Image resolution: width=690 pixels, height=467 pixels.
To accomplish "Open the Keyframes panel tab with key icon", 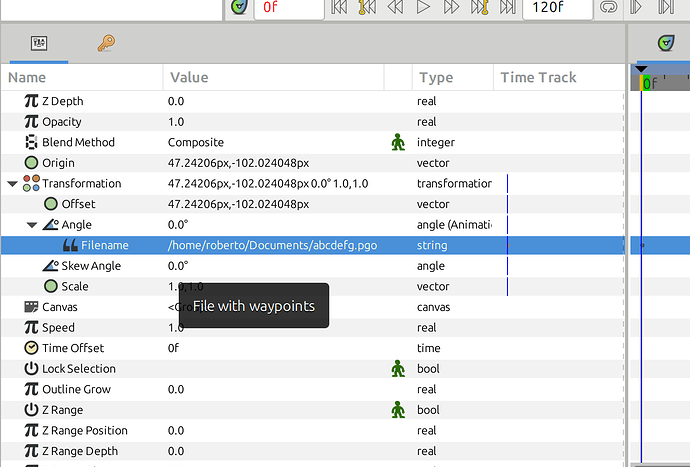I will (105, 43).
